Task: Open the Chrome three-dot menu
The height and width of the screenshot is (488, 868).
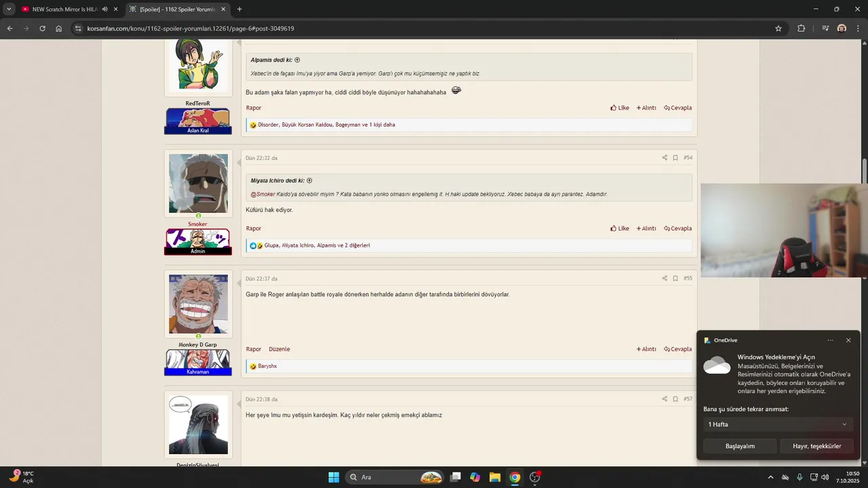Action: click(x=858, y=28)
